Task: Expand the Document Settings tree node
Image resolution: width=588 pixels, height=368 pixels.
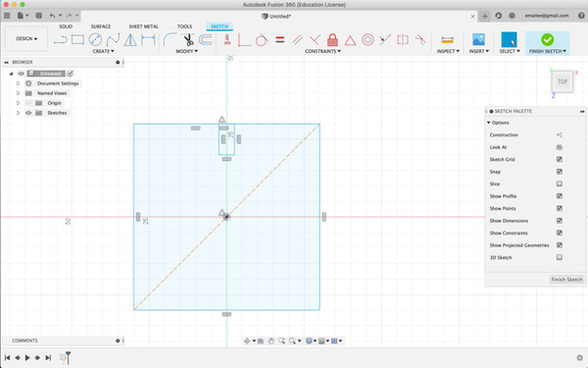Action: tap(18, 83)
